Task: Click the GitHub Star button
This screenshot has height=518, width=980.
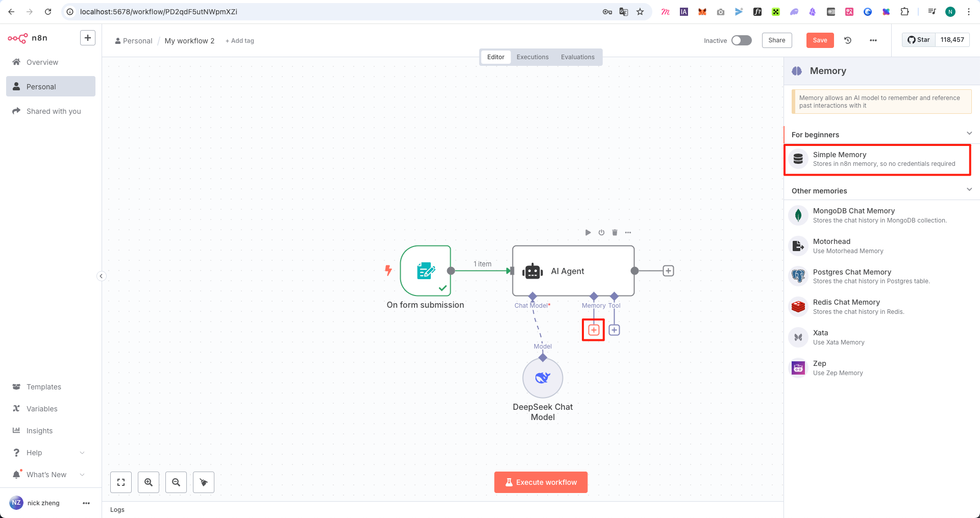Action: point(919,40)
